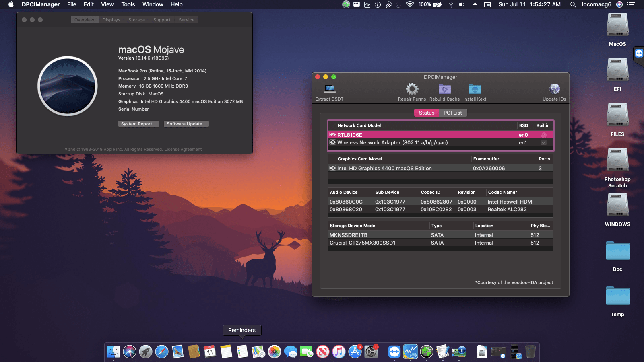
Task: Select the Doc folder on desktop
Action: [617, 251]
